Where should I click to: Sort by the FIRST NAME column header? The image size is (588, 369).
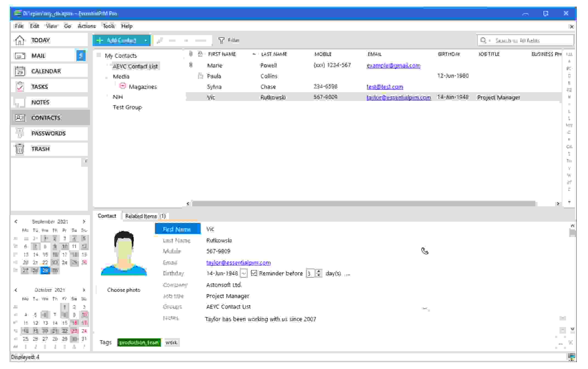[222, 54]
